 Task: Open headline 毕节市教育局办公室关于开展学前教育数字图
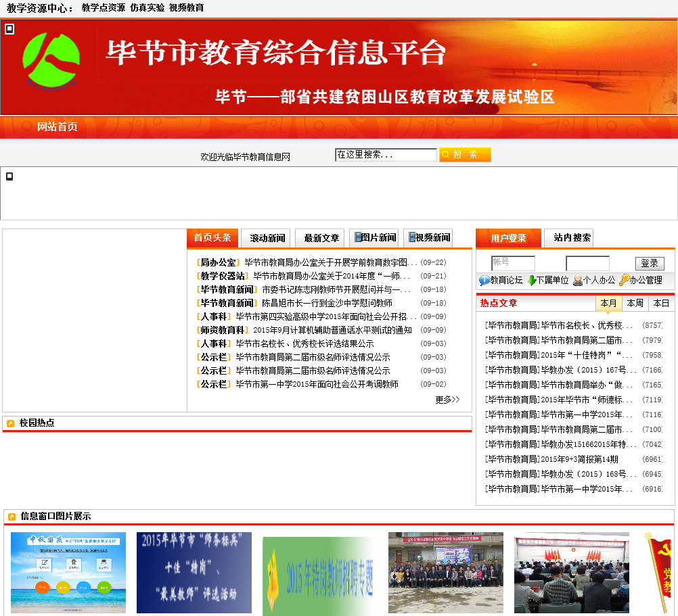pyautogui.click(x=330, y=262)
